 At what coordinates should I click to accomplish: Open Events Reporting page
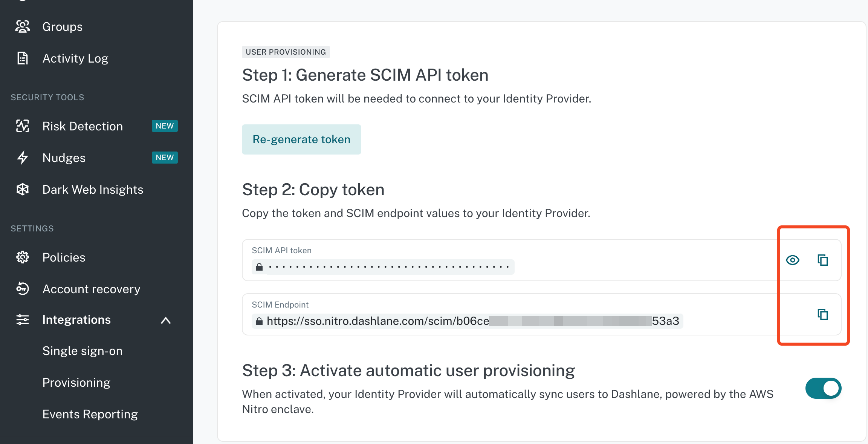90,414
